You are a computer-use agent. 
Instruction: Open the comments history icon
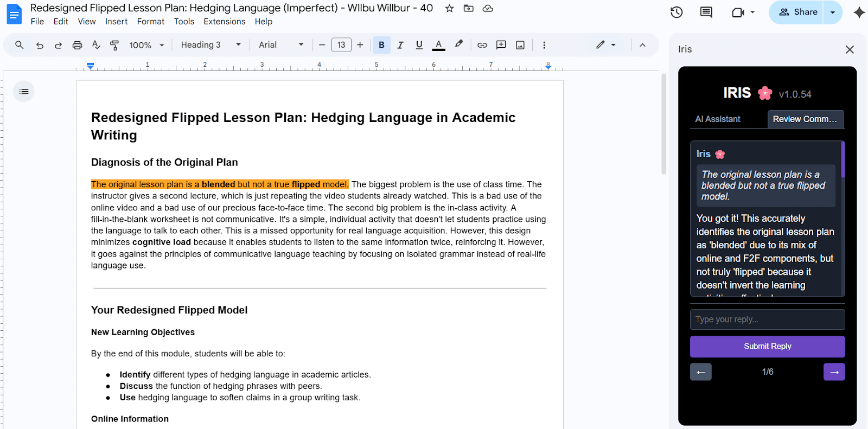(x=706, y=12)
